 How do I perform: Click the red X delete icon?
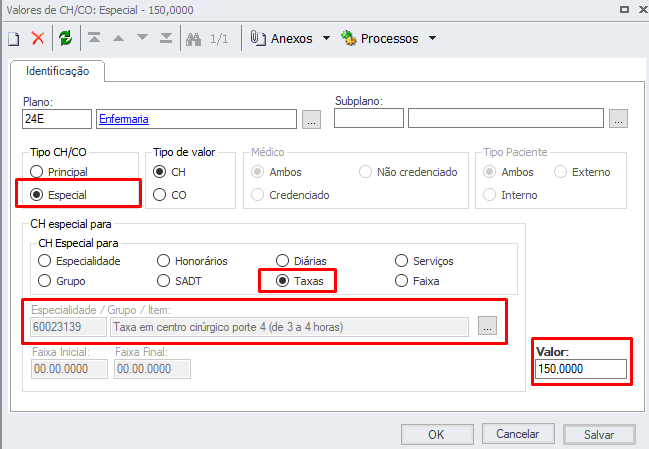[38, 38]
